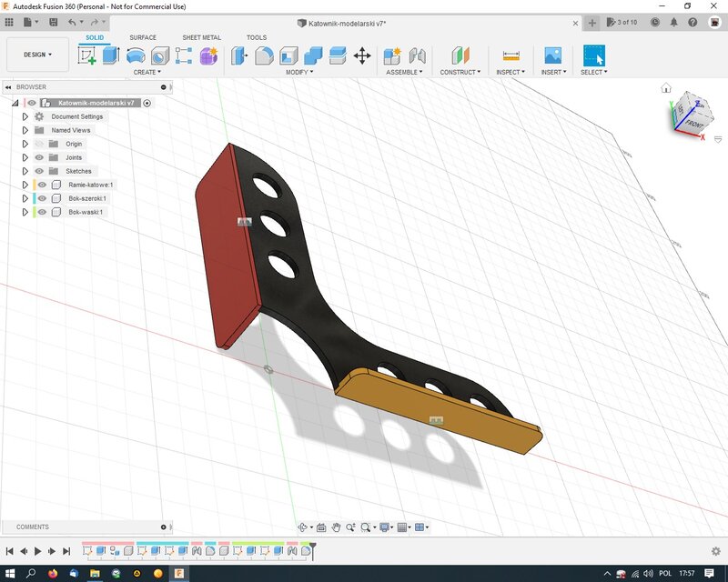728x582 pixels.
Task: Select the Move/Copy tool
Action: coord(362,55)
